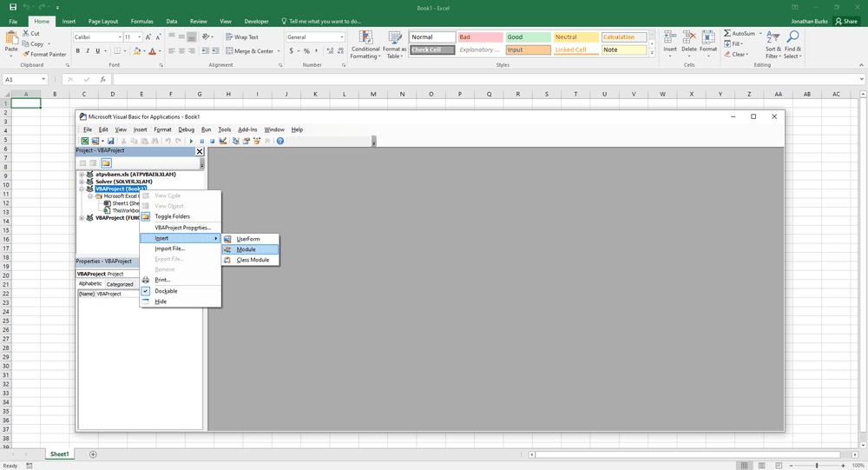Click View Microsoft Excel icon in VBA toolbar
868x470 pixels.
click(x=85, y=141)
